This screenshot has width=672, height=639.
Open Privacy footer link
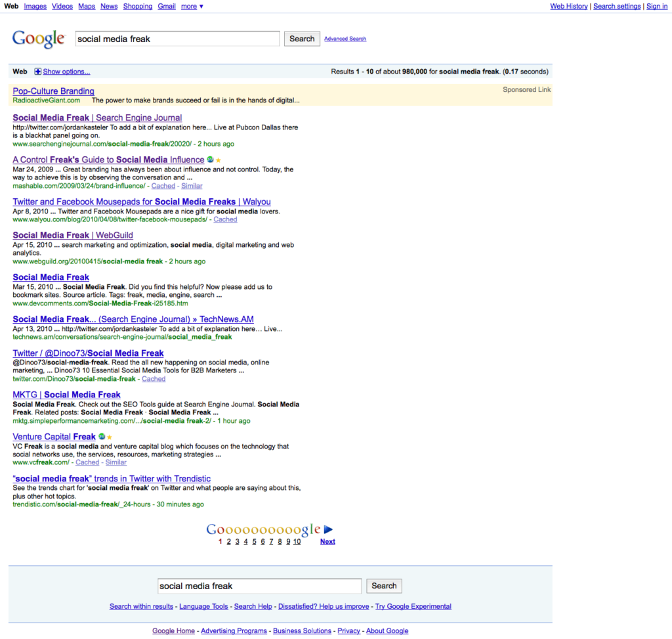349,631
